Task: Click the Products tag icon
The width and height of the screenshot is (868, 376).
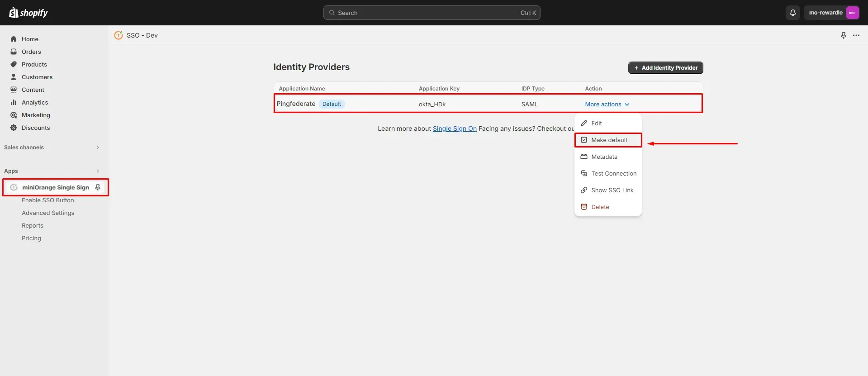Action: coord(14,64)
